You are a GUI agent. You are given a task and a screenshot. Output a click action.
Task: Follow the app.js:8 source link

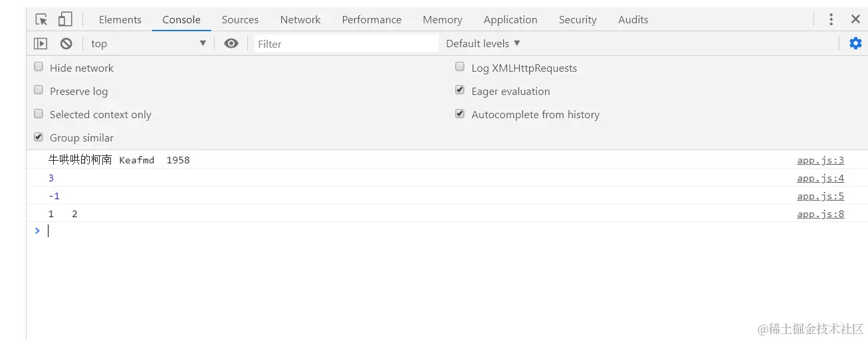coord(820,214)
